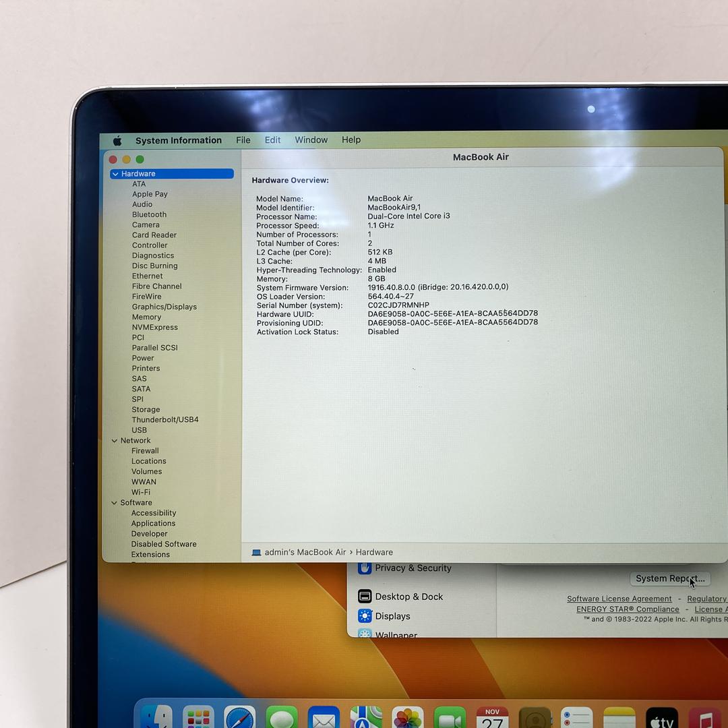Open Software License Agreement link
The image size is (728, 728).
click(619, 599)
